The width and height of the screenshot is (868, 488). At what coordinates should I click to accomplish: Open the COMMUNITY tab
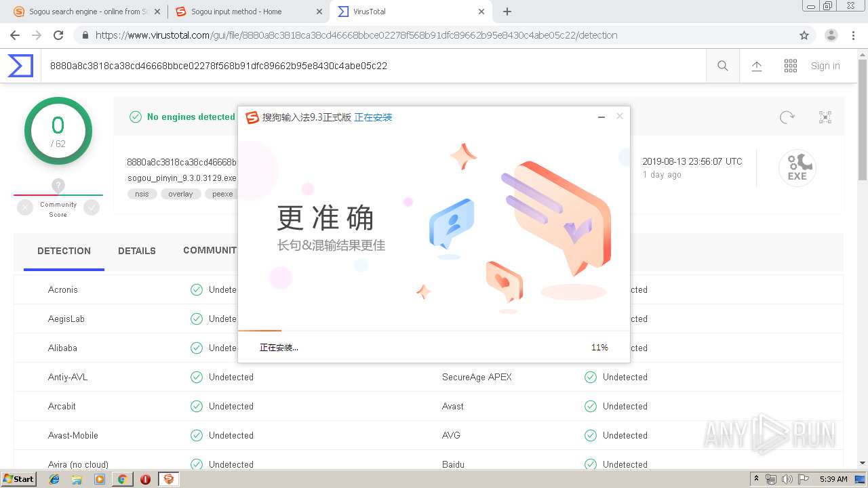[210, 251]
